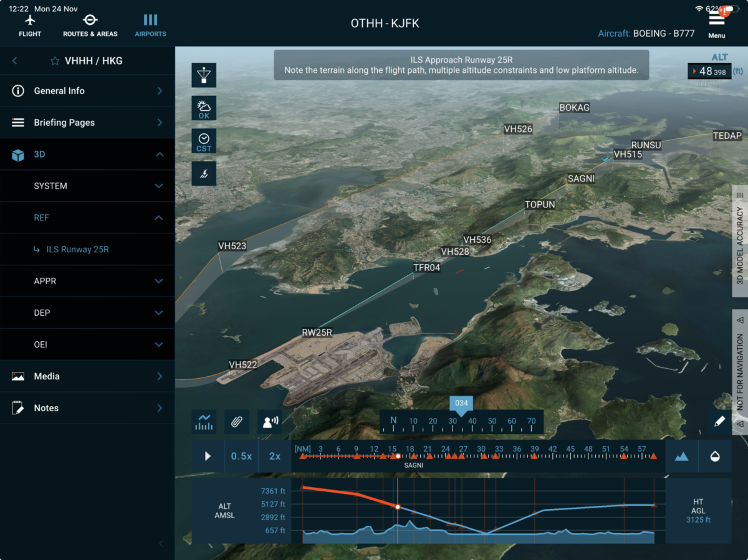This screenshot has height=560, width=748.
Task: Click the voice narration speaker icon
Action: pyautogui.click(x=270, y=422)
